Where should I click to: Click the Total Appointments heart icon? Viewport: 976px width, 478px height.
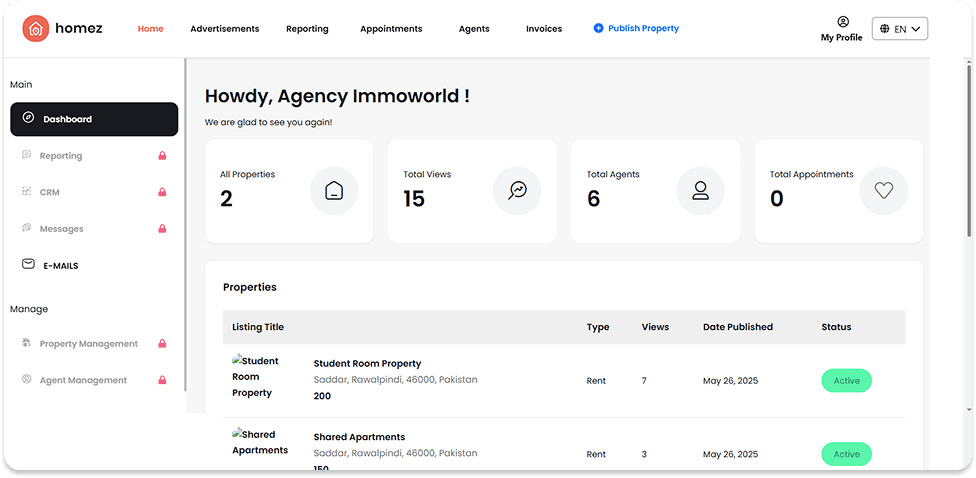pyautogui.click(x=883, y=190)
